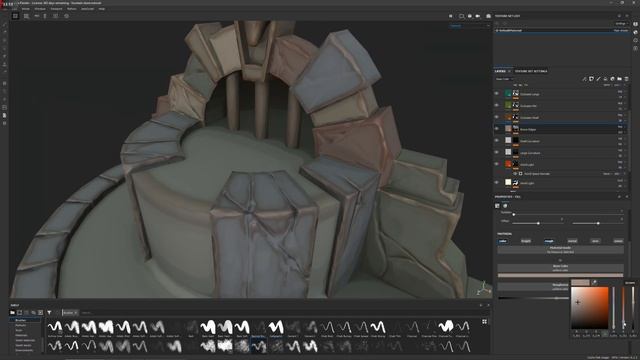Open the Mode menu

pyautogui.click(x=25, y=9)
